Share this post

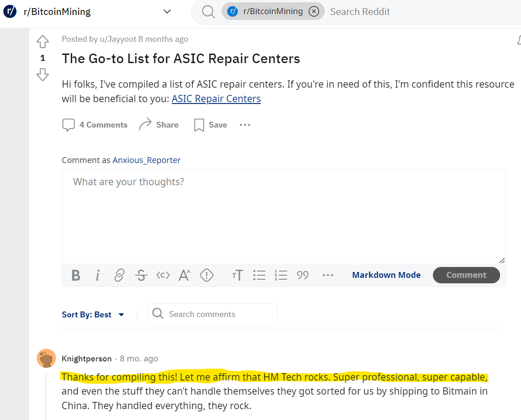(x=159, y=125)
